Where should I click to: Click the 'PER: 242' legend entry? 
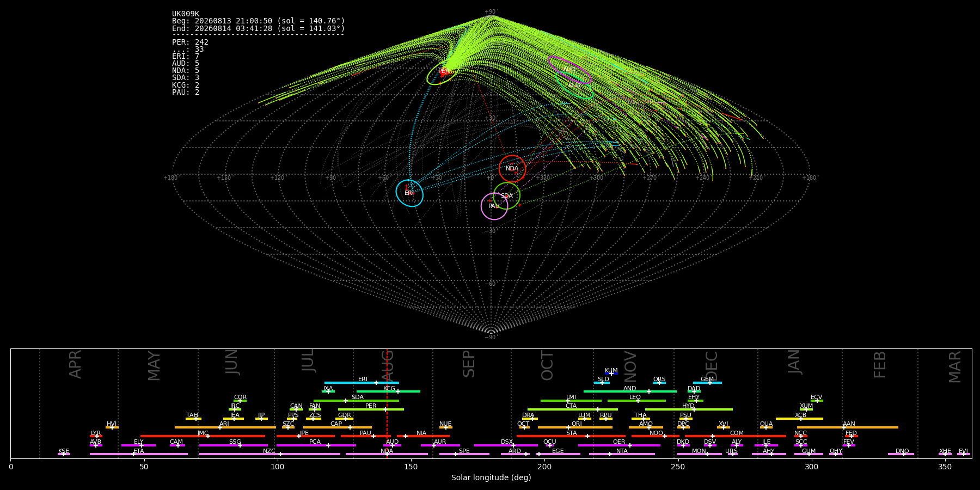[x=190, y=42]
